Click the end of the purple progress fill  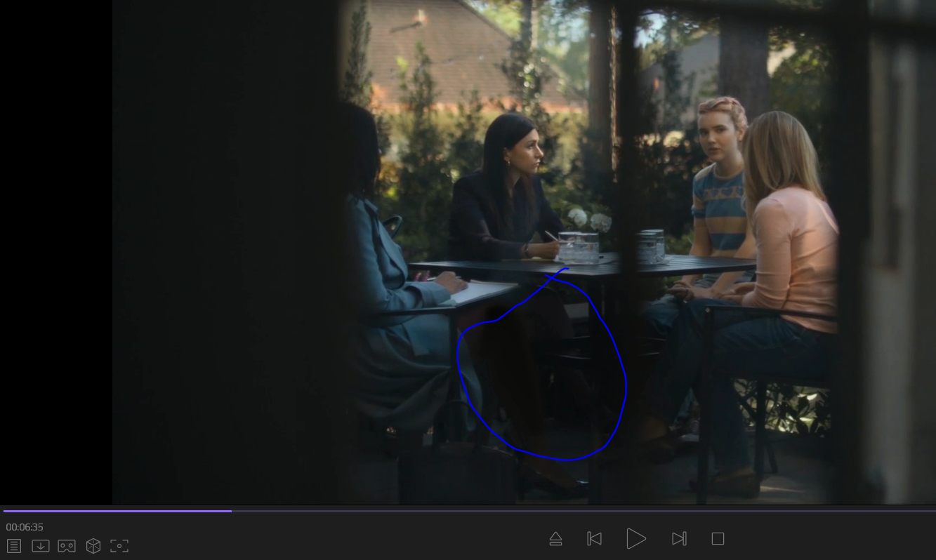pyautogui.click(x=231, y=511)
